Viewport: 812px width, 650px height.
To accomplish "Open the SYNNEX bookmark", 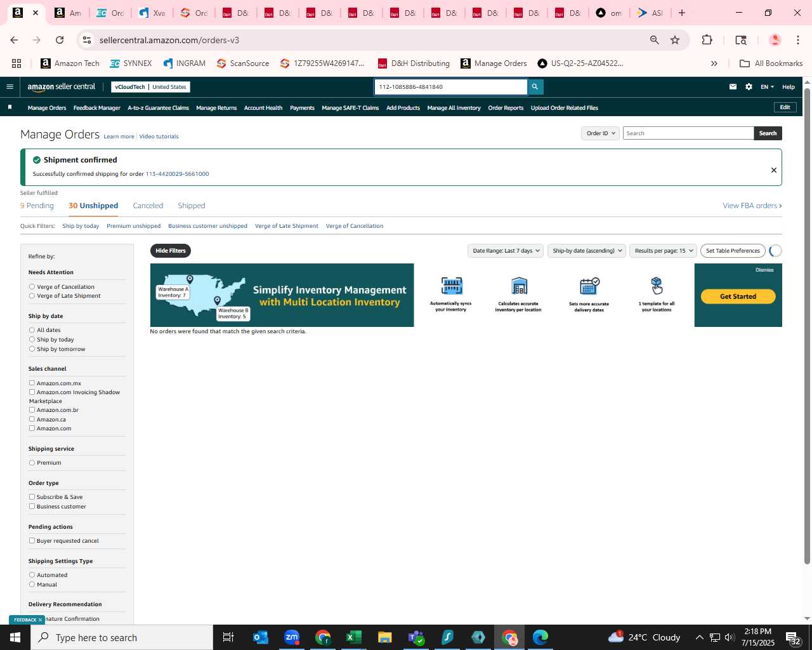I will click(131, 63).
